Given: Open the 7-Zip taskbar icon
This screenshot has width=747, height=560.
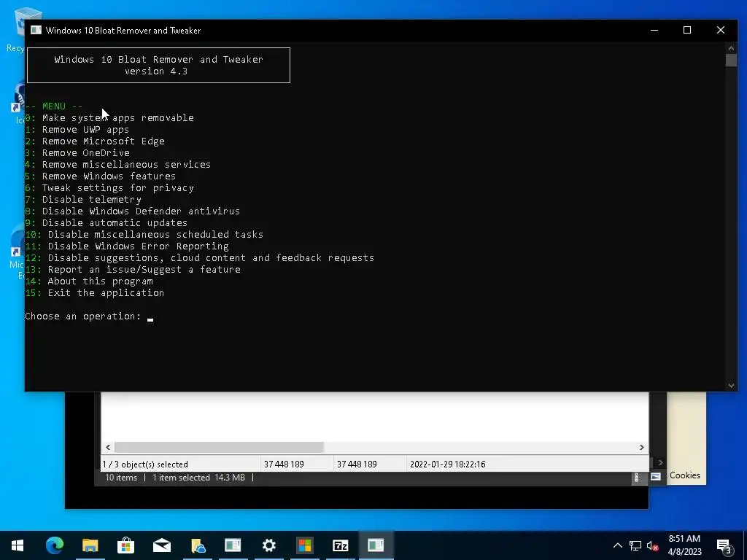Looking at the screenshot, I should tap(340, 545).
